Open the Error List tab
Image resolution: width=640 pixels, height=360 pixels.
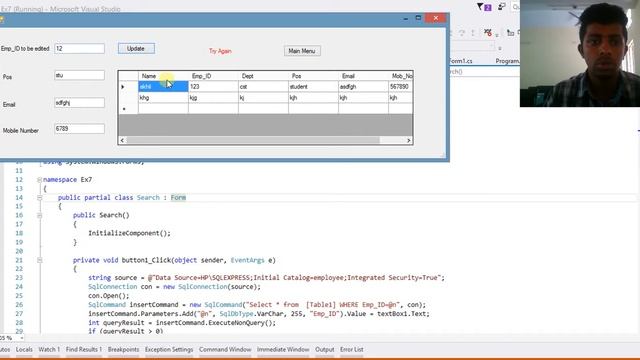pos(351,350)
